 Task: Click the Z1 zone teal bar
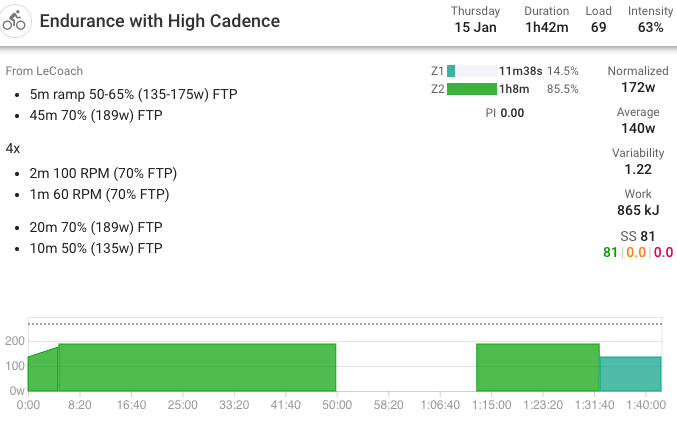452,71
